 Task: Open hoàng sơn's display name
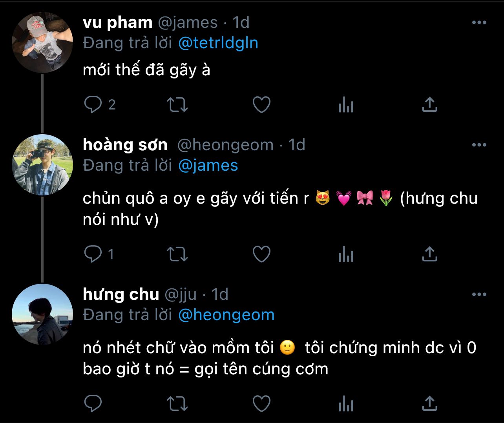125,145
